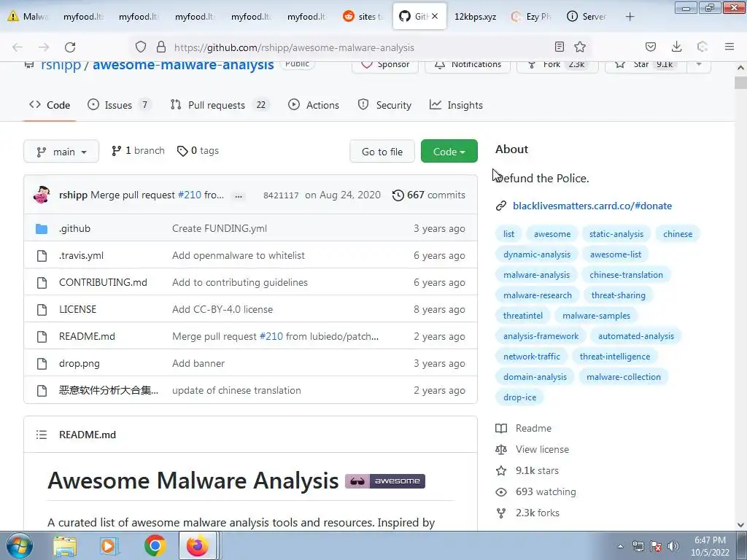Launch Chrome from the taskbar
This screenshot has height=560, width=747.
(155, 545)
